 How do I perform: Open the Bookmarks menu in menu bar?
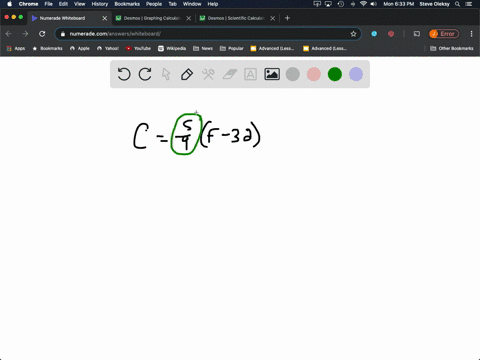click(127, 4)
